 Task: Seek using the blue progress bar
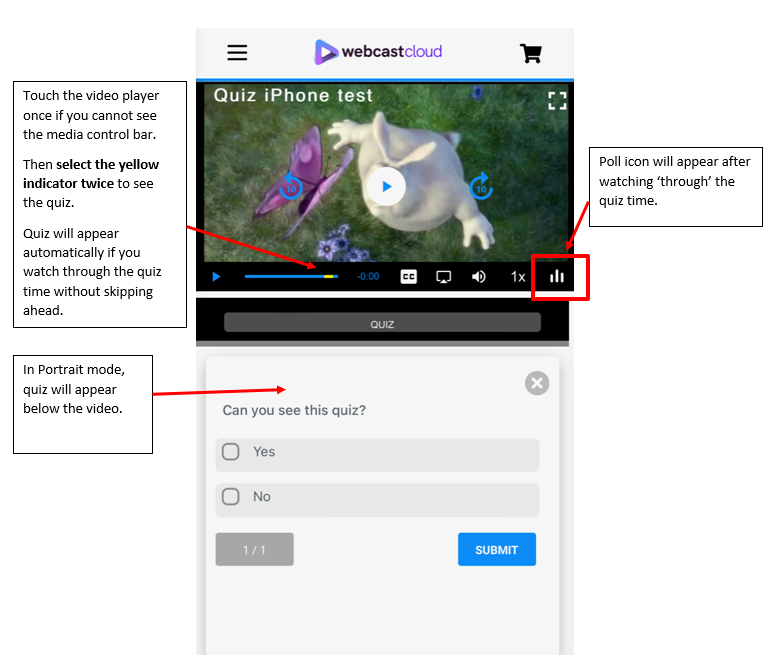point(291,276)
